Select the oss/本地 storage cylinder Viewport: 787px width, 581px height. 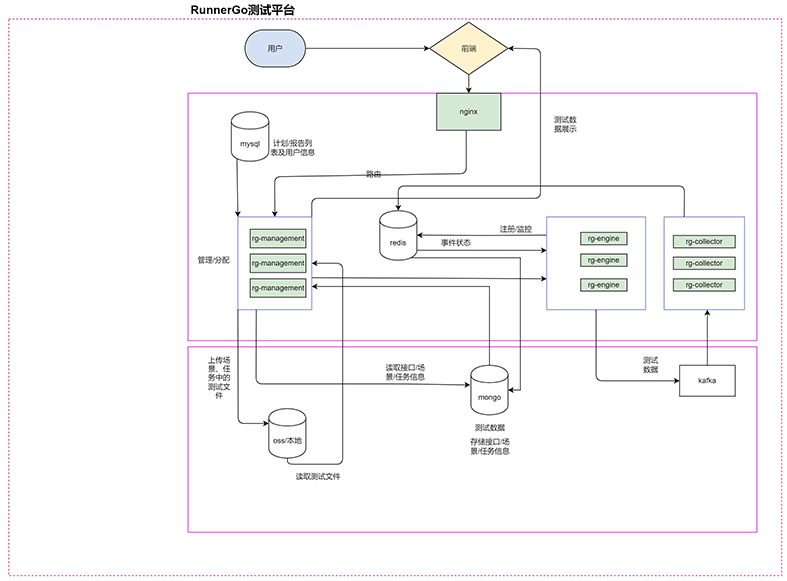[288, 433]
